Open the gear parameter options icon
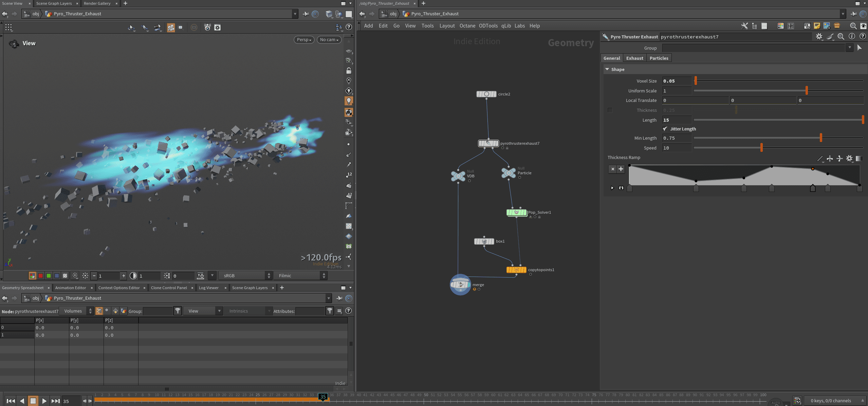The image size is (868, 406). point(819,37)
